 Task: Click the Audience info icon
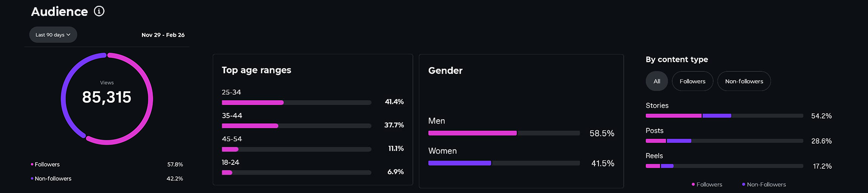(x=99, y=11)
